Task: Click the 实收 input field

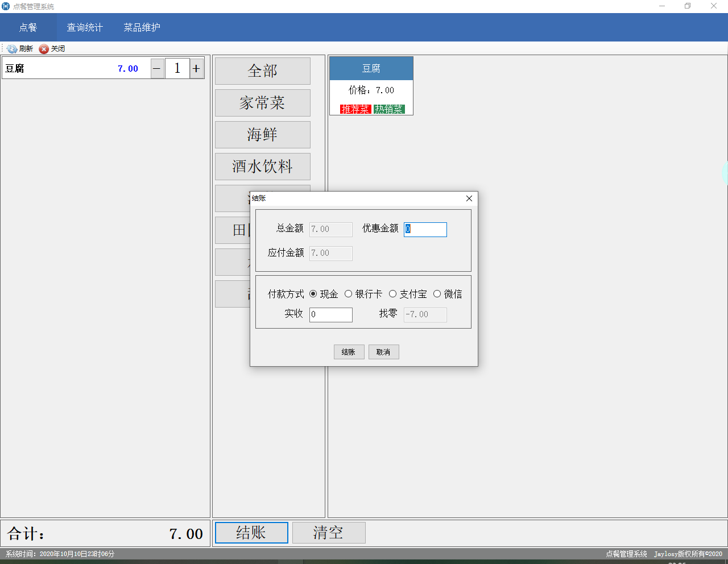Action: point(331,314)
